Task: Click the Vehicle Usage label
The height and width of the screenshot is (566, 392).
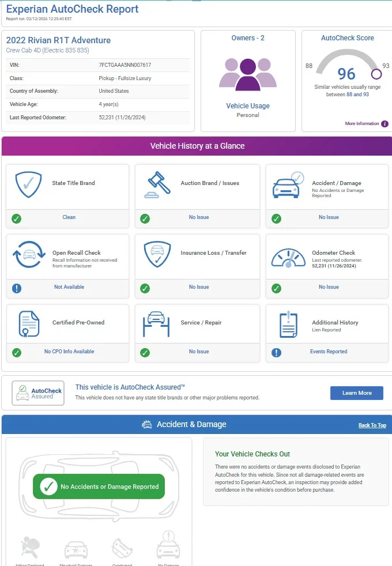Action: (248, 105)
